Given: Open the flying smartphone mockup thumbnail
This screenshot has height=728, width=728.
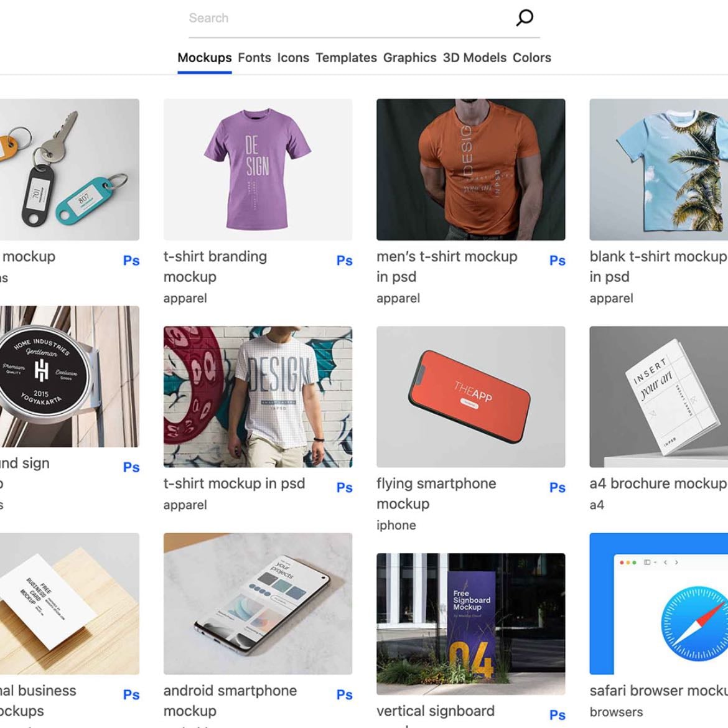Looking at the screenshot, I should pyautogui.click(x=471, y=397).
